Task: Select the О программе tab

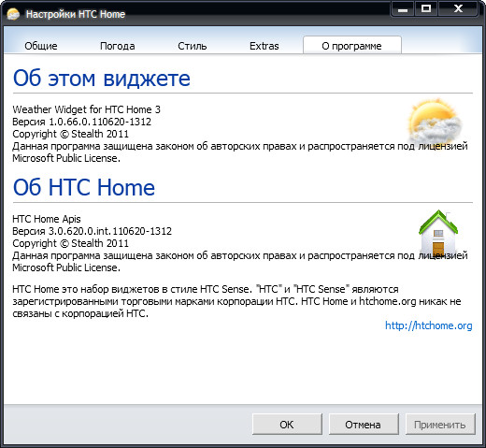Action: [352, 46]
